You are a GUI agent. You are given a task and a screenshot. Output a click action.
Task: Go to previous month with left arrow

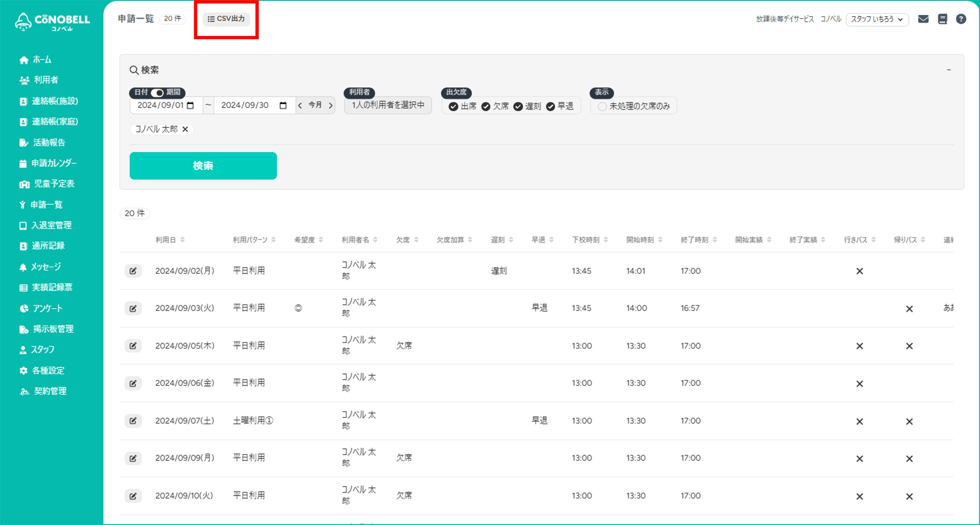coord(300,105)
